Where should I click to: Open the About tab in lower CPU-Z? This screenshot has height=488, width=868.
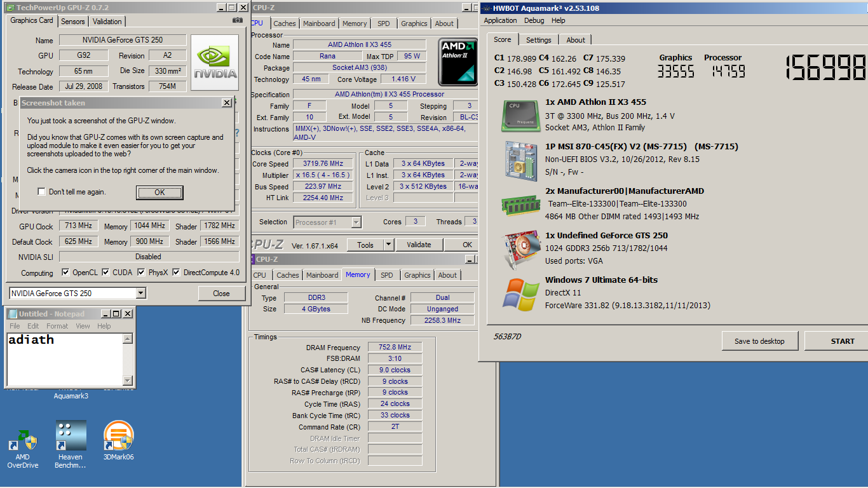[x=447, y=275]
